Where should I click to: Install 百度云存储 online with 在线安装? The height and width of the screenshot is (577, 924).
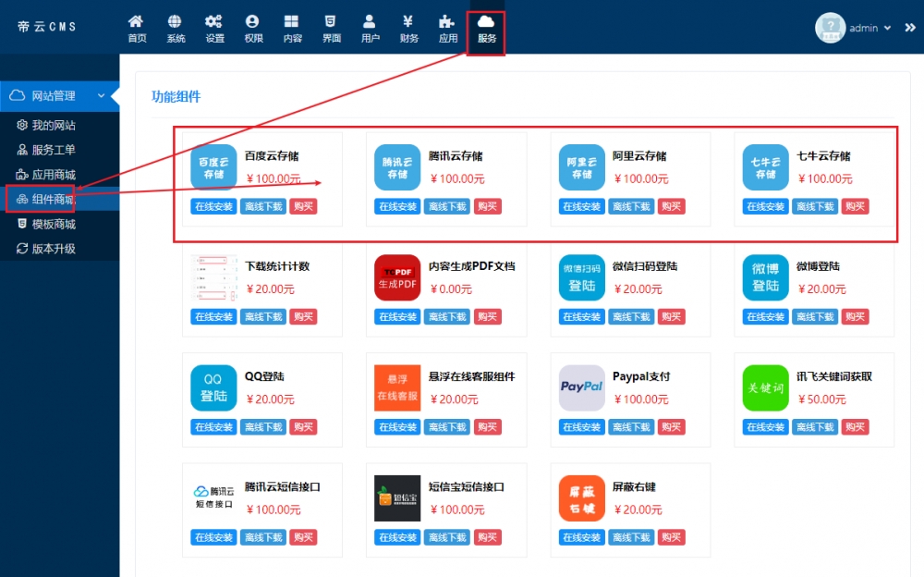214,206
